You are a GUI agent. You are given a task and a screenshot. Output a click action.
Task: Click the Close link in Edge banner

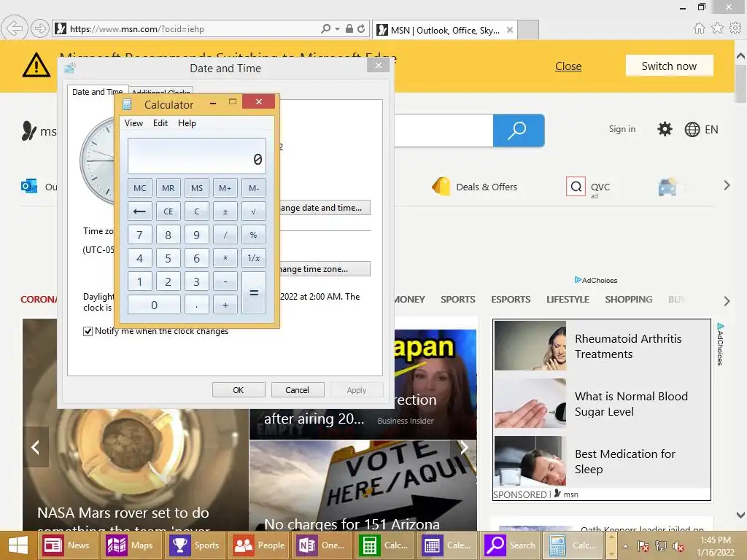pos(568,66)
